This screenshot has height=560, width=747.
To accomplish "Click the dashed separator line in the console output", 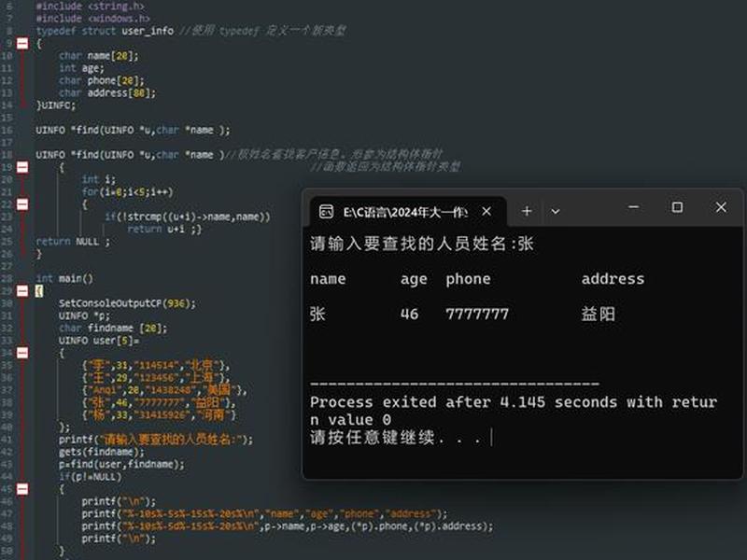I will coord(455,384).
